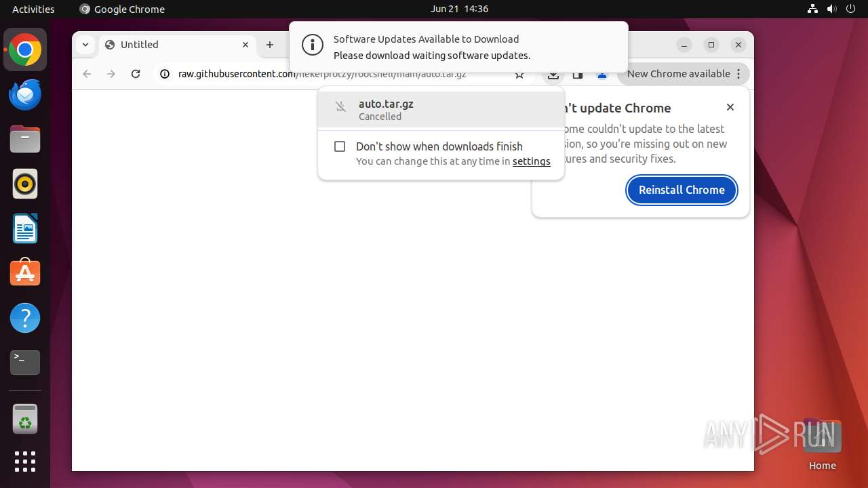Go forward to next page

[111, 74]
